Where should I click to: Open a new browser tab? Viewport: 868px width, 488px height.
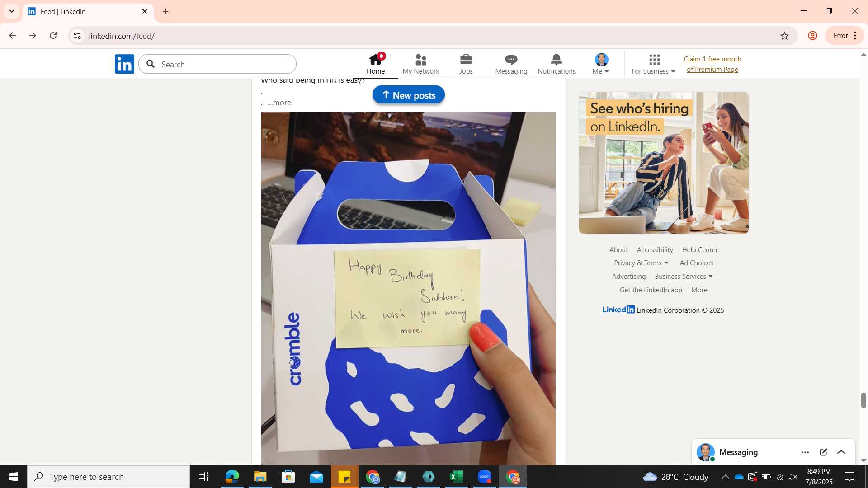click(165, 12)
